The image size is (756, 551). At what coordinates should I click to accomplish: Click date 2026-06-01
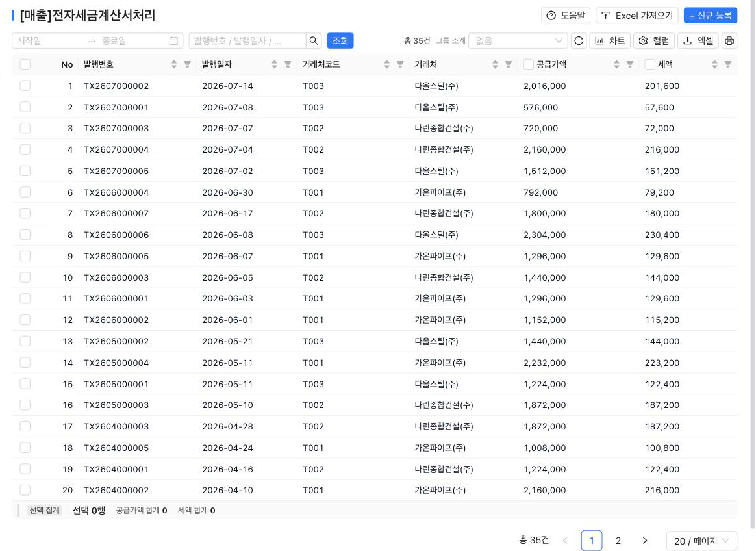(227, 320)
